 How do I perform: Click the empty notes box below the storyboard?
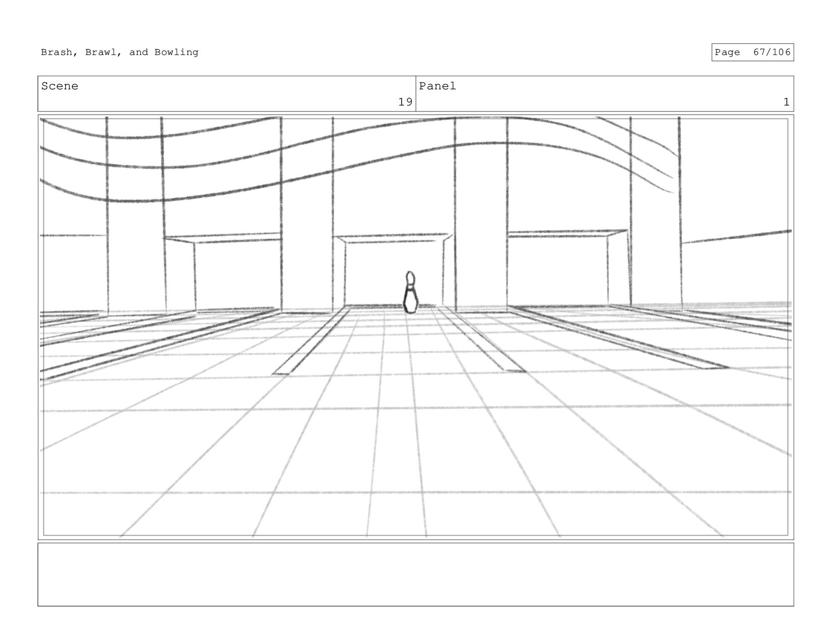point(415,574)
